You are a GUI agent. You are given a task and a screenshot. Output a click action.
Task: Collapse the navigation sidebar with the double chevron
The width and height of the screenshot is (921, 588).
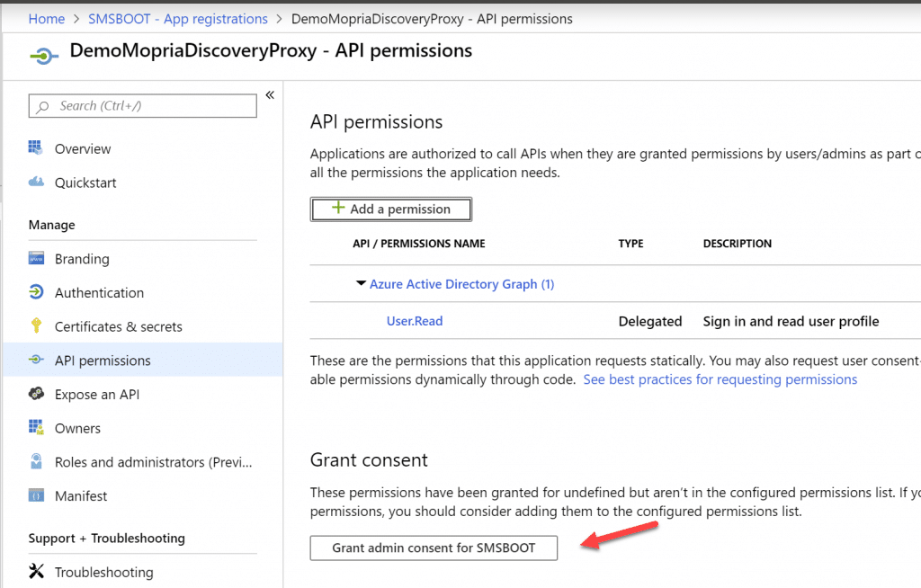point(270,93)
